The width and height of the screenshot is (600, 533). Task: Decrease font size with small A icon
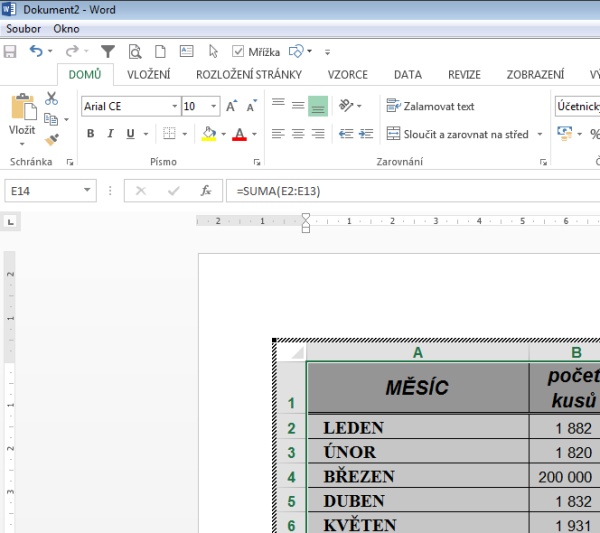(x=252, y=106)
